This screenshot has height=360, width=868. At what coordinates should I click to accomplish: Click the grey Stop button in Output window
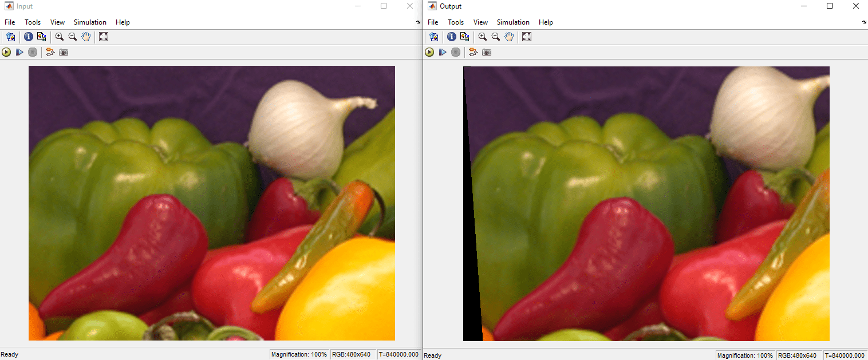pyautogui.click(x=456, y=52)
